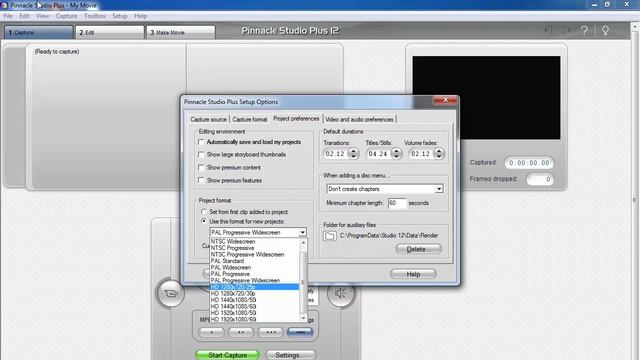Click the Delete... auxiliary files button
The height and width of the screenshot is (360, 640).
click(x=418, y=249)
